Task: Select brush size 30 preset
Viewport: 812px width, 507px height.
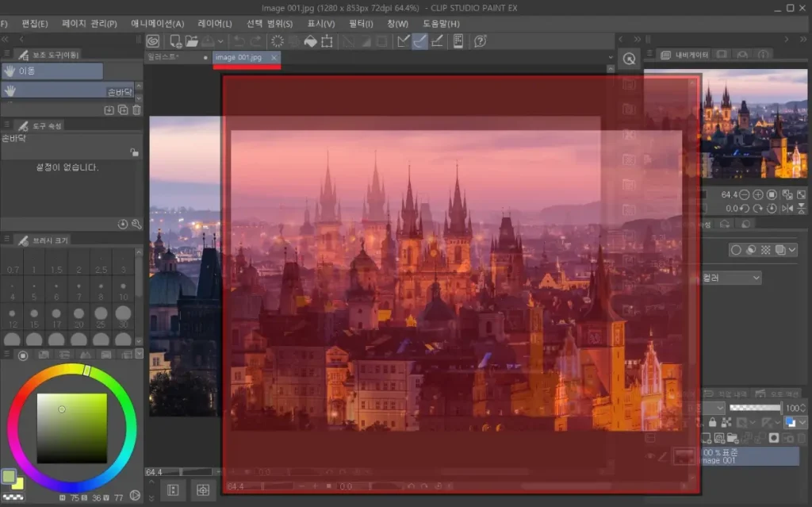Action: (x=123, y=314)
